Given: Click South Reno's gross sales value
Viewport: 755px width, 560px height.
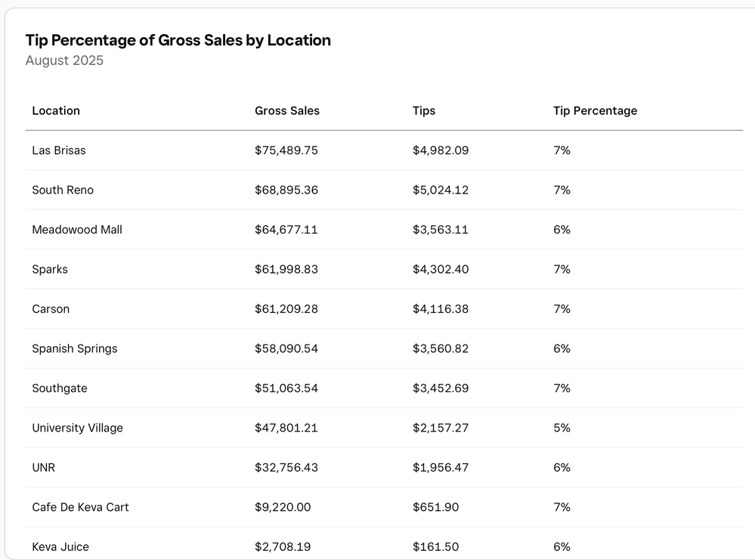Looking at the screenshot, I should tap(286, 190).
